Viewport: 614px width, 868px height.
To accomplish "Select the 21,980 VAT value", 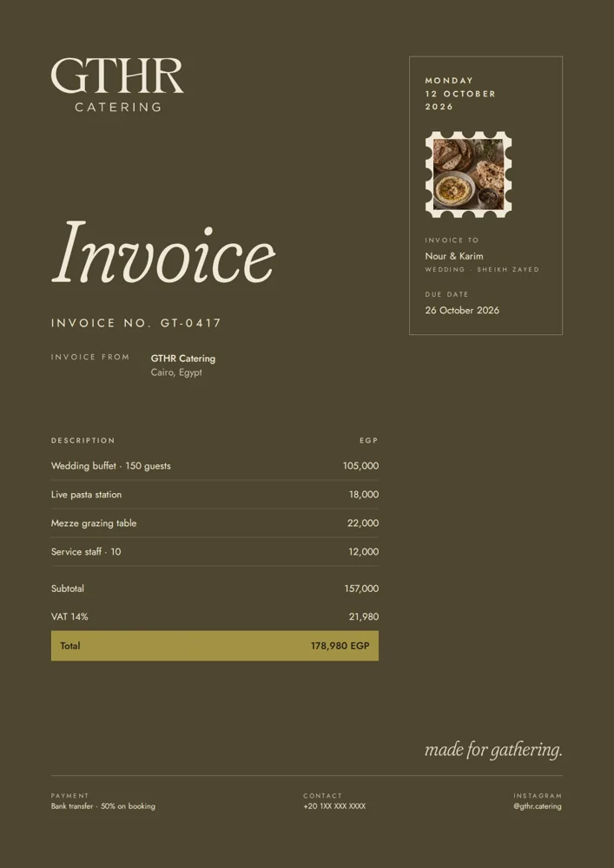I will click(364, 616).
